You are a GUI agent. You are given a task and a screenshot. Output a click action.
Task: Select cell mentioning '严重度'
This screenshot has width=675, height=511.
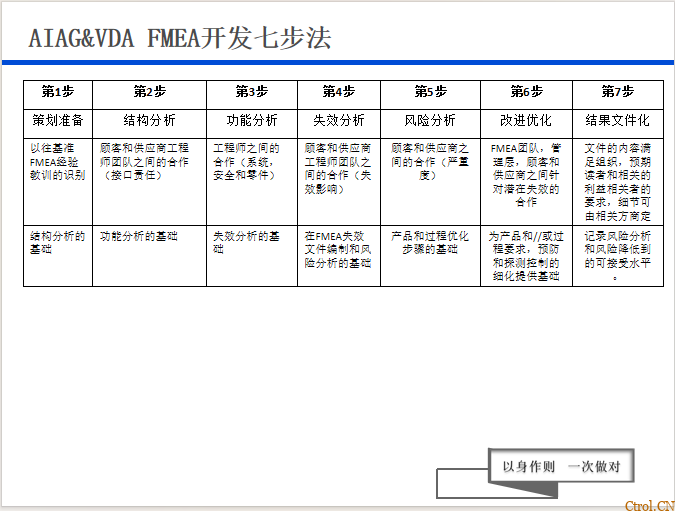(430, 182)
